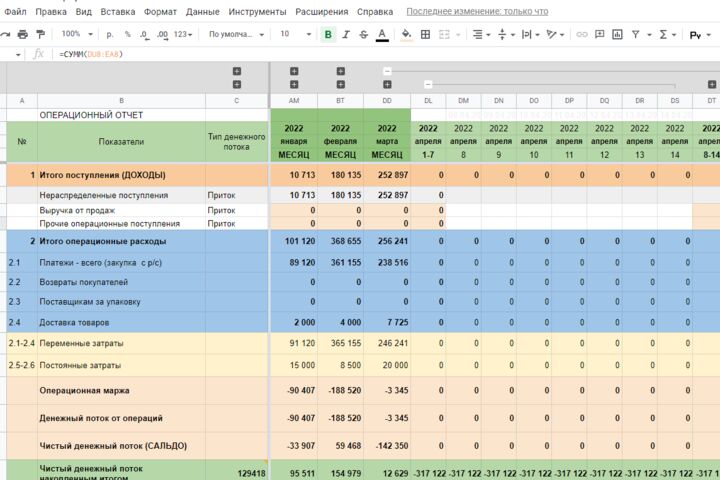Viewport: 720px width, 480px height.
Task: Open the fill color bucket
Action: 406,34
